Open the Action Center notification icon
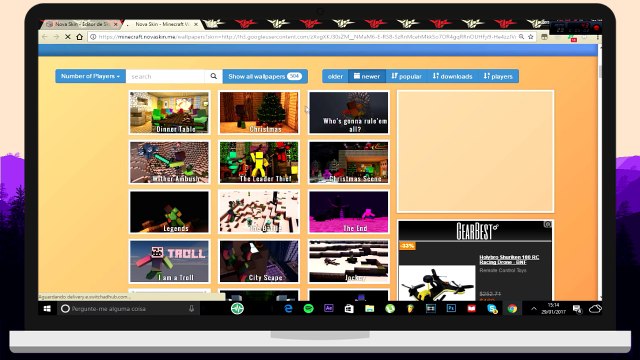This screenshot has height=360, width=640. 577,309
